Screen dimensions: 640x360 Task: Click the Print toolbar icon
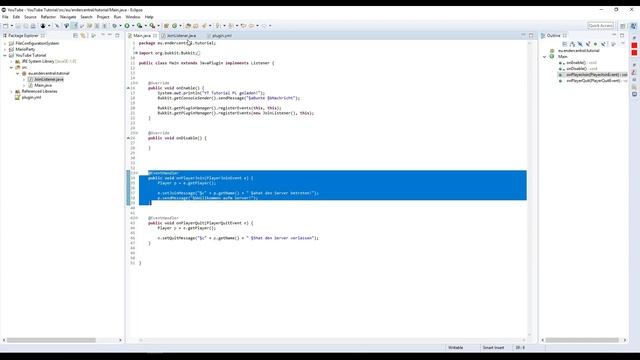(33, 26)
